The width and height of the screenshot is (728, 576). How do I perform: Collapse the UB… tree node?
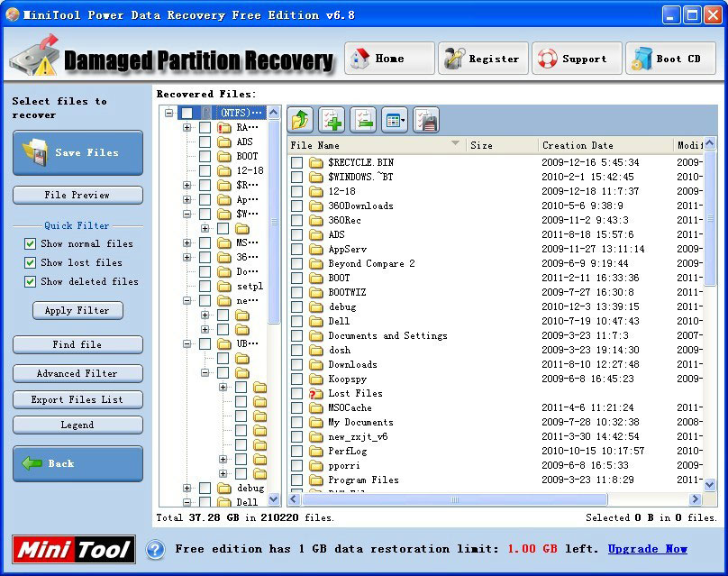tap(187, 343)
